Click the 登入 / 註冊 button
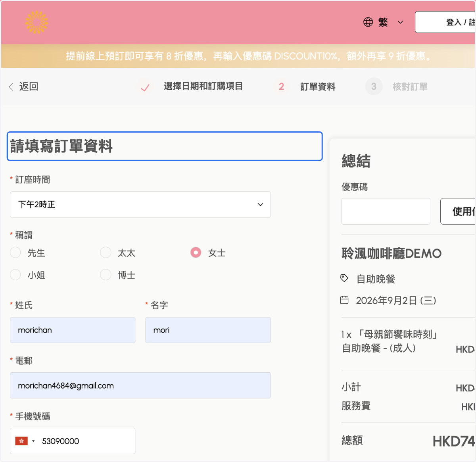476x462 pixels. tap(445, 22)
